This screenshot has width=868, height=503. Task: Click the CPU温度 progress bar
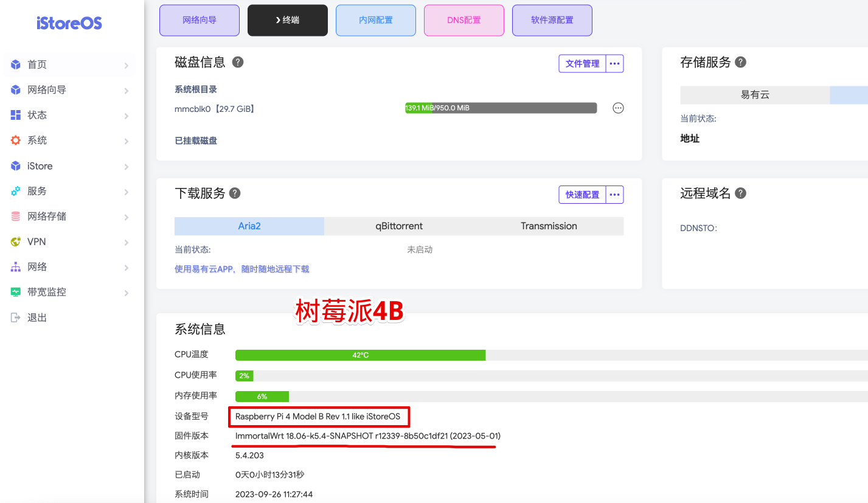[360, 355]
